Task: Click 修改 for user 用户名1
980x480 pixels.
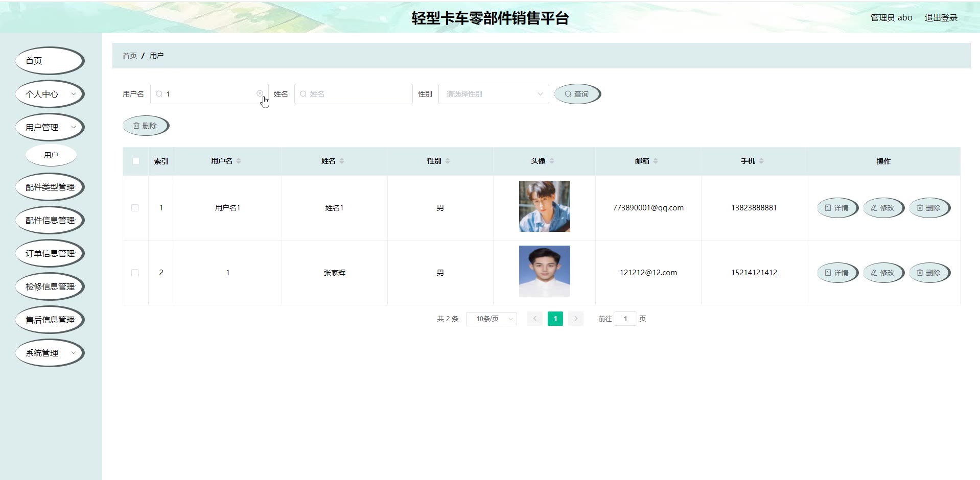Action: coord(883,208)
